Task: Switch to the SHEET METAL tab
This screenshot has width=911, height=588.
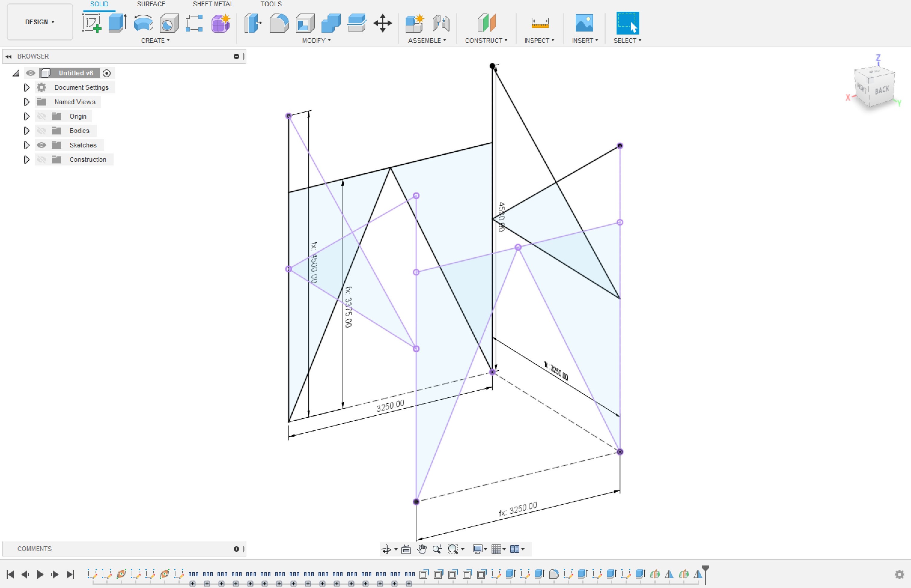Action: coord(213,4)
